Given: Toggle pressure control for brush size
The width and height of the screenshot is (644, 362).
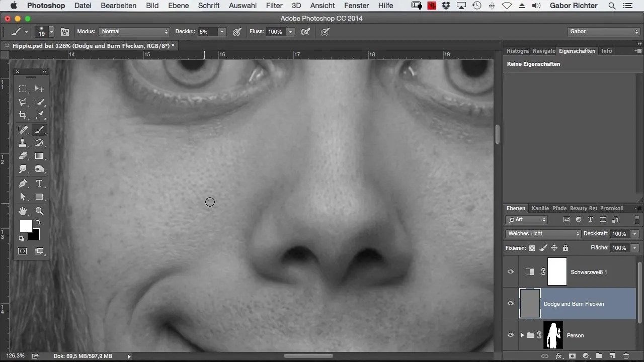Looking at the screenshot, I should tap(326, 32).
